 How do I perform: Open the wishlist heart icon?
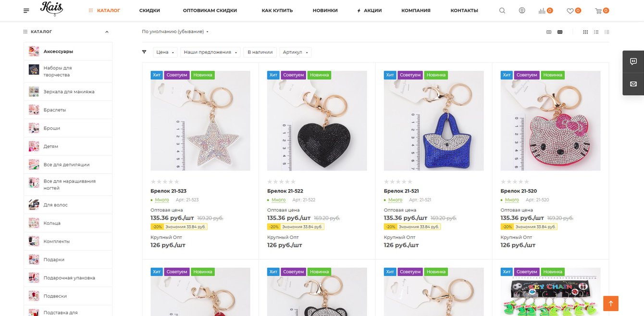[x=570, y=11]
